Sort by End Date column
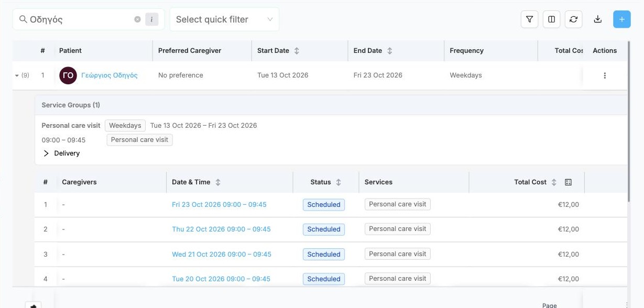The height and width of the screenshot is (308, 644). click(389, 51)
